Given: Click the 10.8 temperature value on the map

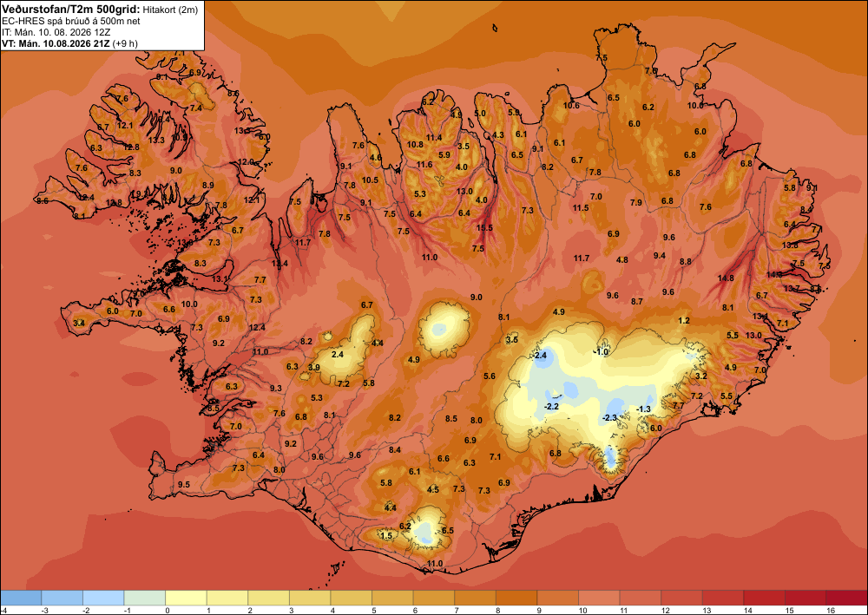Looking at the screenshot, I should [x=415, y=145].
